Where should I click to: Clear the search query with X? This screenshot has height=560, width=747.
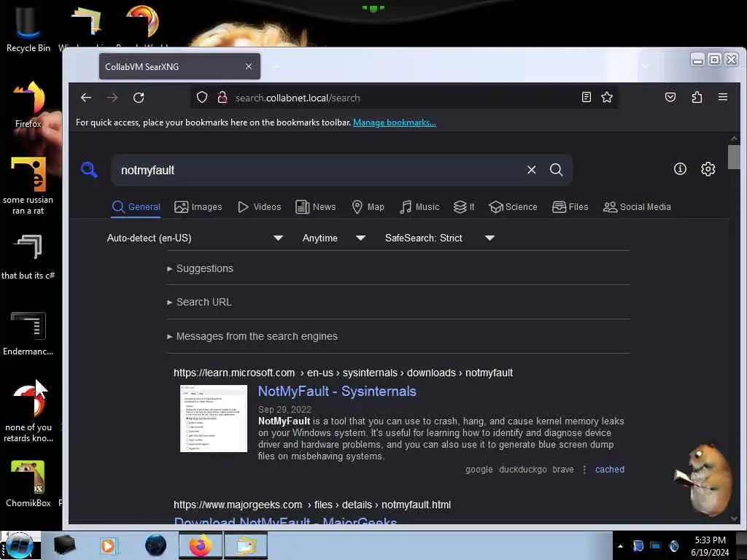(531, 169)
